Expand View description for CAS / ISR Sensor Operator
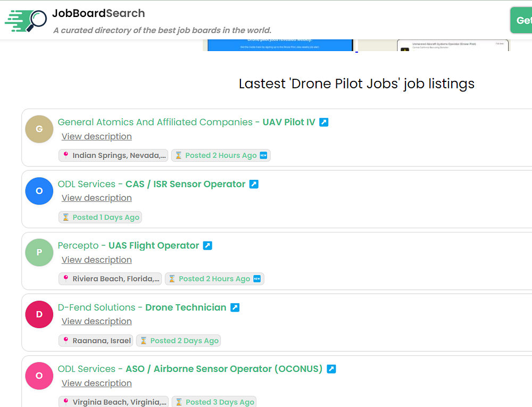Screen dimensions: 532x407 pos(97,198)
